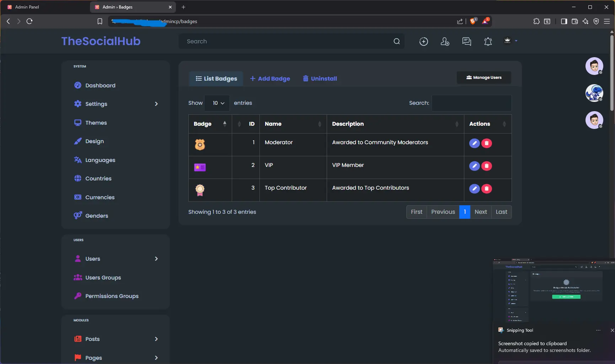Open the user account crown dropdown

coord(510,41)
